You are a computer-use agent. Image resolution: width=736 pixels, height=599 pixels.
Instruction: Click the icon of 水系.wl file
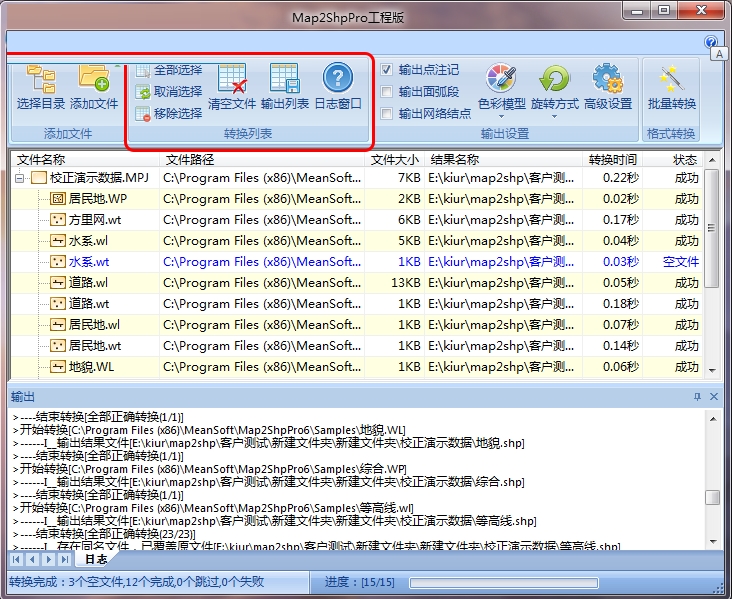[x=58, y=241]
